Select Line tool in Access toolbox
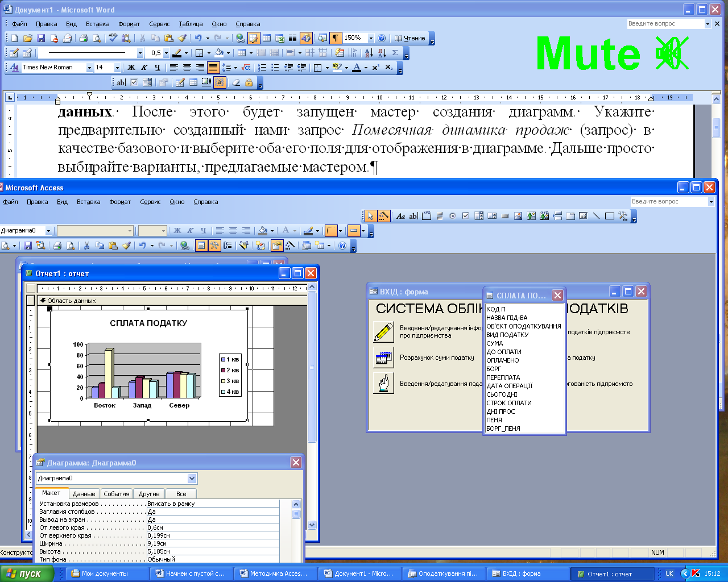The height and width of the screenshot is (582, 728). click(x=596, y=216)
